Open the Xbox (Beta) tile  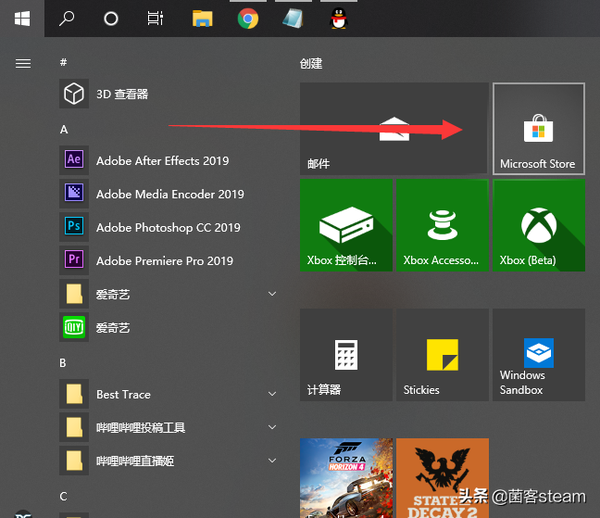coord(538,225)
